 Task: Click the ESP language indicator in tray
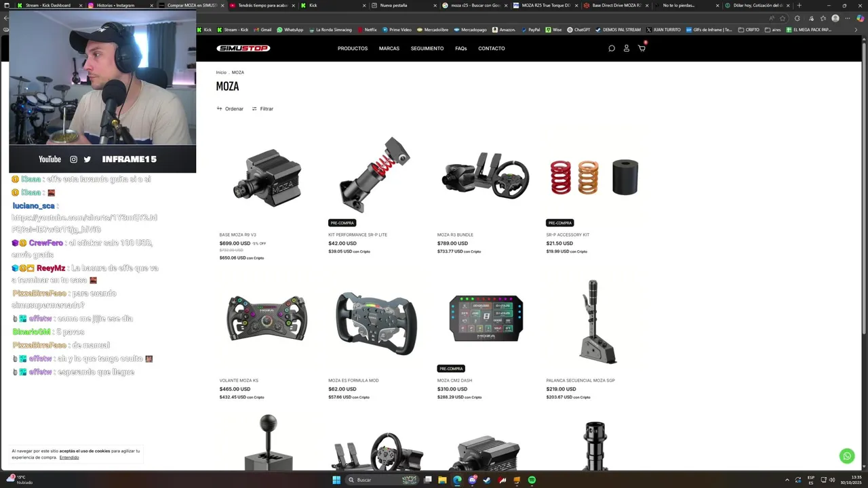[x=811, y=480]
